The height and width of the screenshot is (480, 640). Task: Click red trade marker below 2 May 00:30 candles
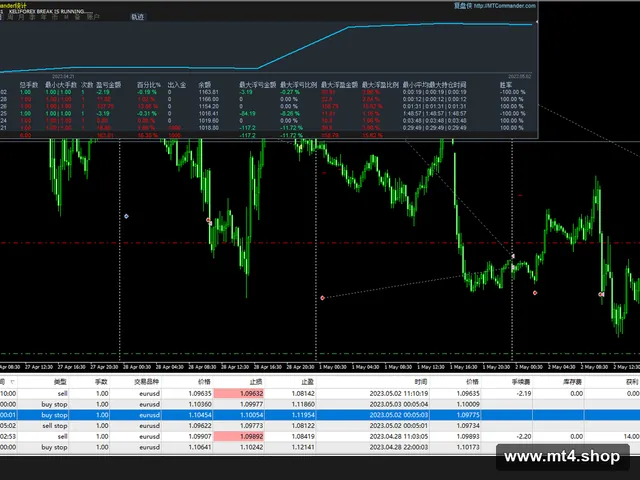(x=535, y=293)
